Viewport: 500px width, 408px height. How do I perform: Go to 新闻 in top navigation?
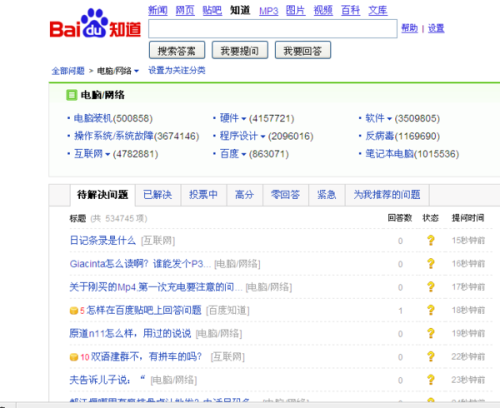coord(158,11)
